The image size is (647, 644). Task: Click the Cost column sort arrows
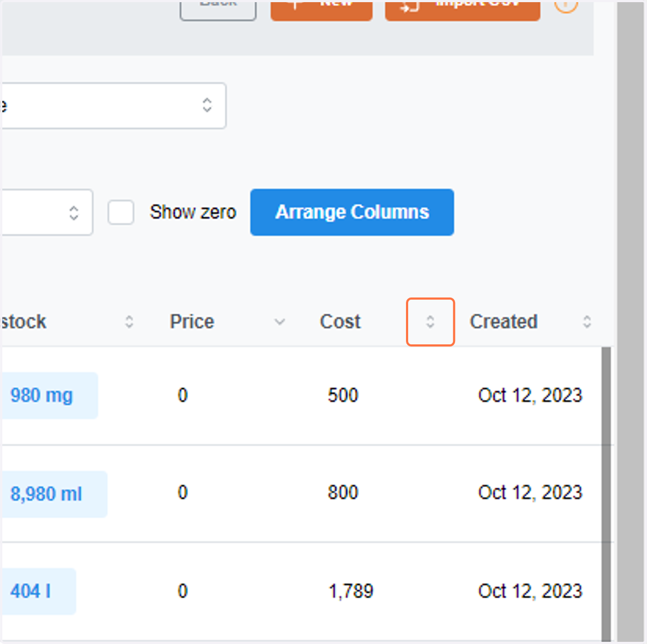(x=430, y=322)
